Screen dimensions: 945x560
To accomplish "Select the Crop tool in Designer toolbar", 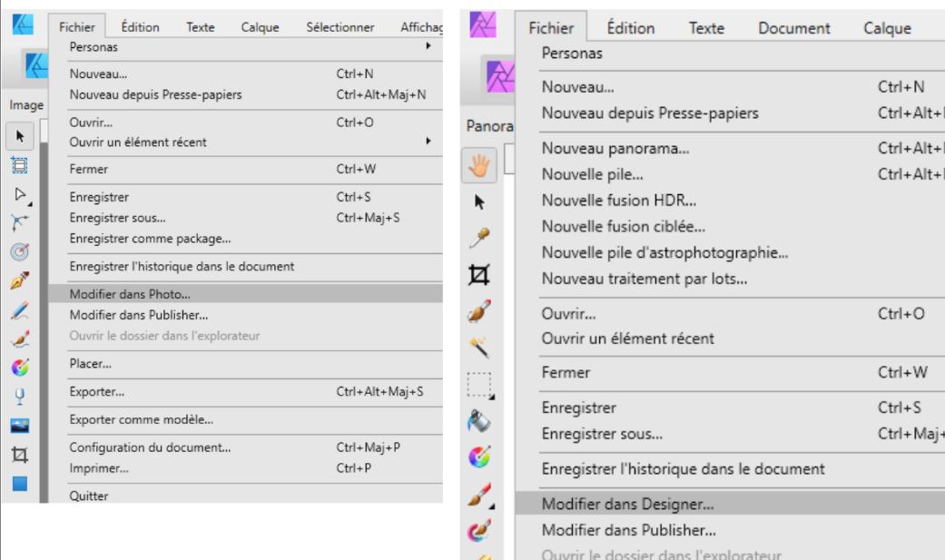I will 20,455.
